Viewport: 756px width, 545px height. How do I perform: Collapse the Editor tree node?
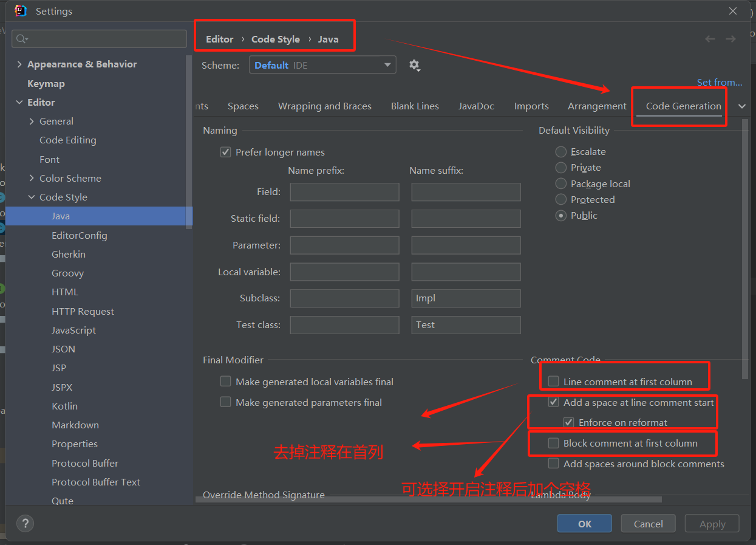coord(19,102)
